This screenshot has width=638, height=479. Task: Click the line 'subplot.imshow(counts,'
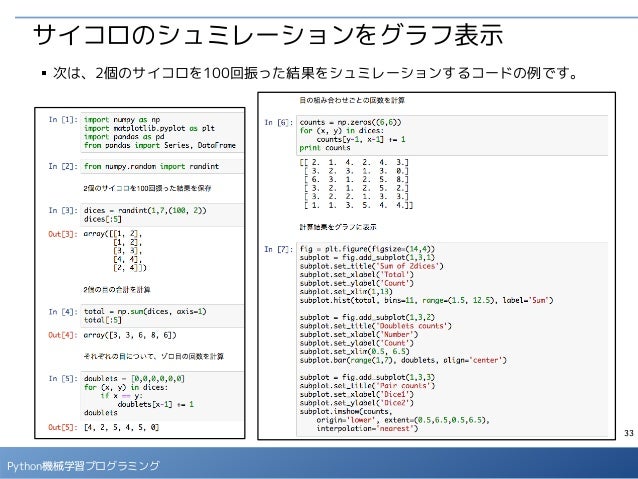click(x=346, y=411)
